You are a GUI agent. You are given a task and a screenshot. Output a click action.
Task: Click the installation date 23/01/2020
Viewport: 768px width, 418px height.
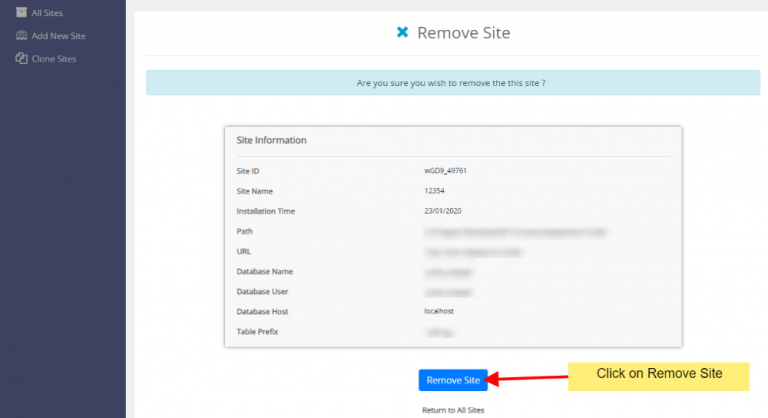pos(443,211)
